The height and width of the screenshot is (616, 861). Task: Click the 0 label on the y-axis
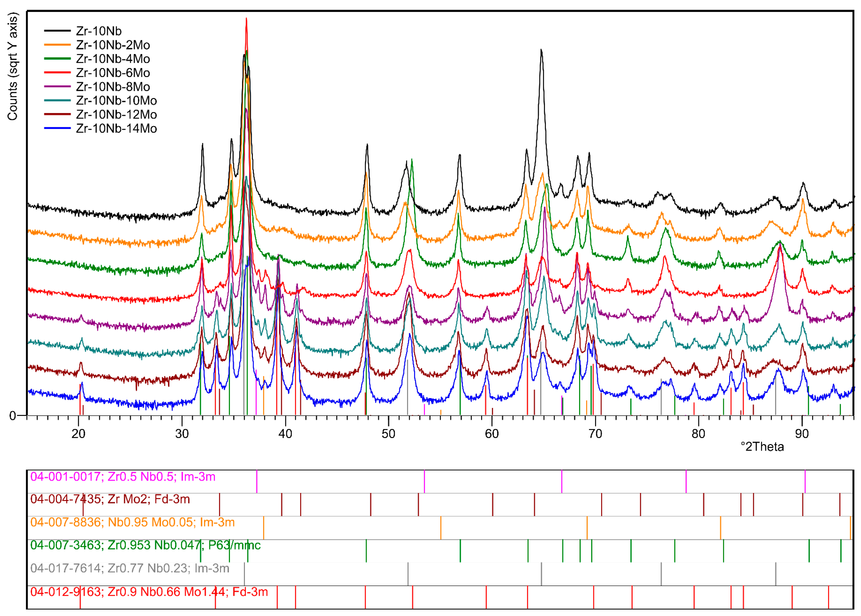tap(12, 416)
